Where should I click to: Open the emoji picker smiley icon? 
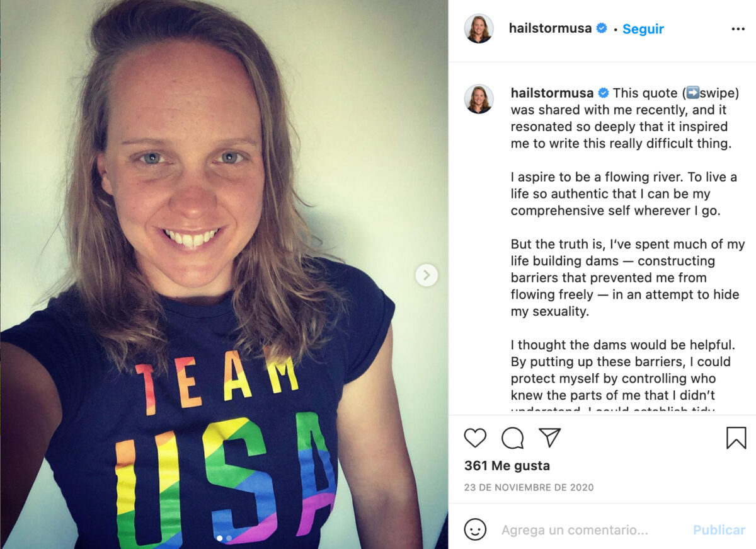click(475, 529)
